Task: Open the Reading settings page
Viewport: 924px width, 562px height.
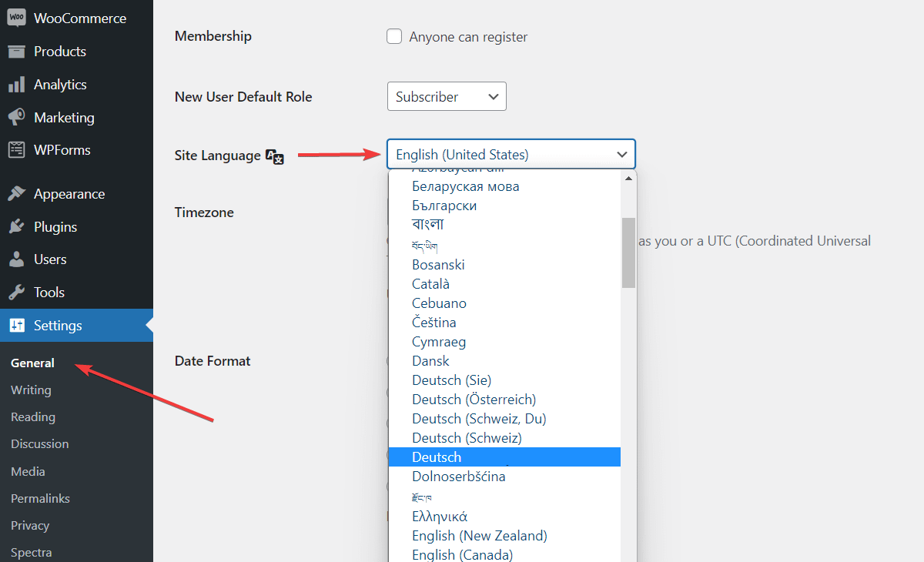Action: click(x=32, y=416)
